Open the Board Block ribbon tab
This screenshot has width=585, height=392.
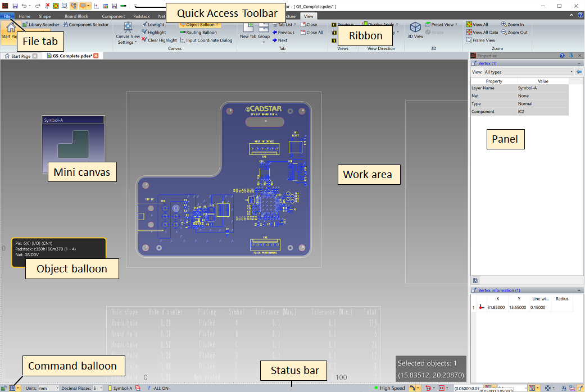76,16
